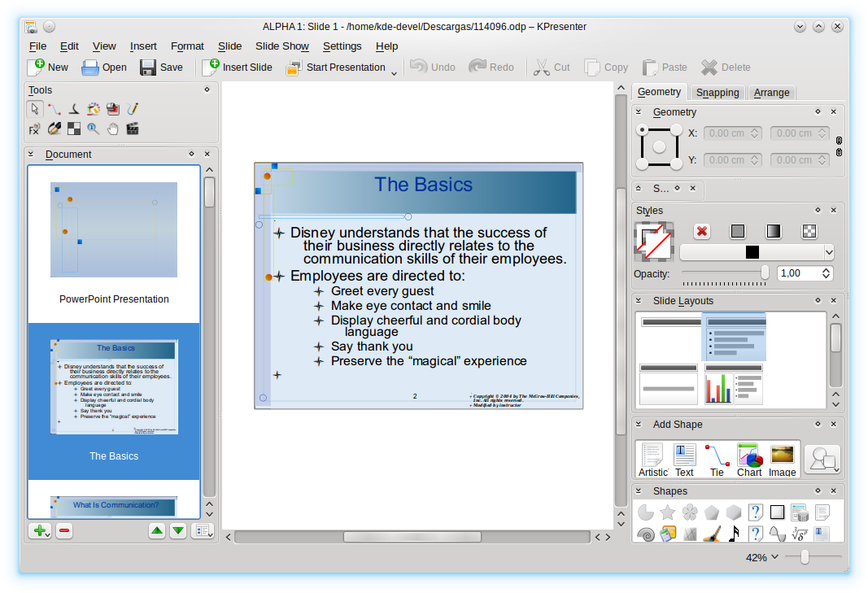This screenshot has height=593, width=868.
Task: Click the green add slide button
Action: (39, 531)
